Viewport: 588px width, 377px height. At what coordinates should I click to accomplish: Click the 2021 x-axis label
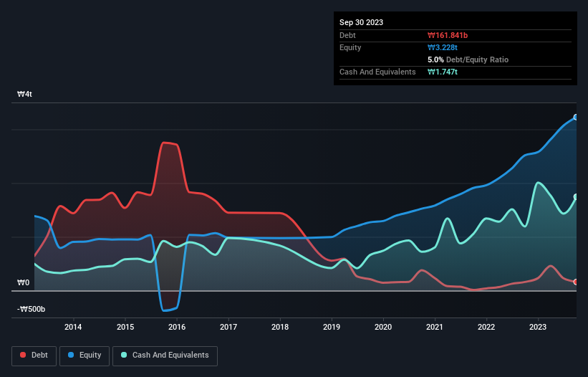(435, 327)
